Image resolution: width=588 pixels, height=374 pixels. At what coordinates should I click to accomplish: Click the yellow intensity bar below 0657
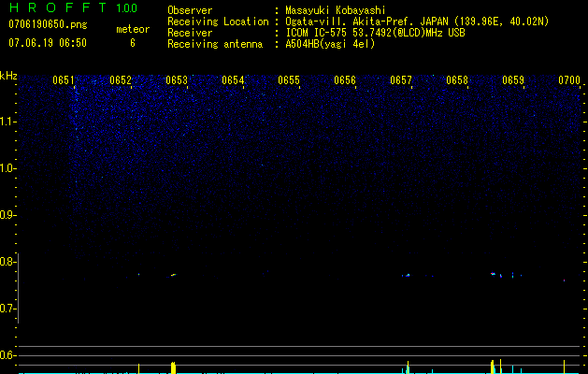(x=408, y=367)
